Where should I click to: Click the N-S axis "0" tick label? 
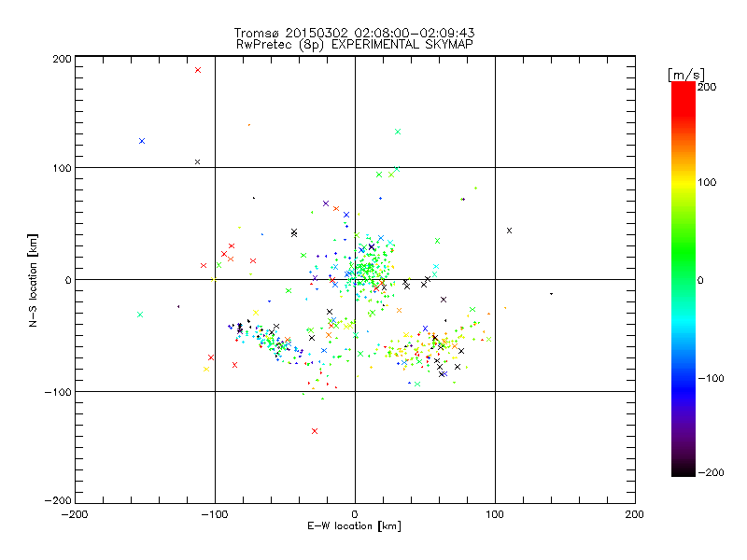click(x=68, y=280)
